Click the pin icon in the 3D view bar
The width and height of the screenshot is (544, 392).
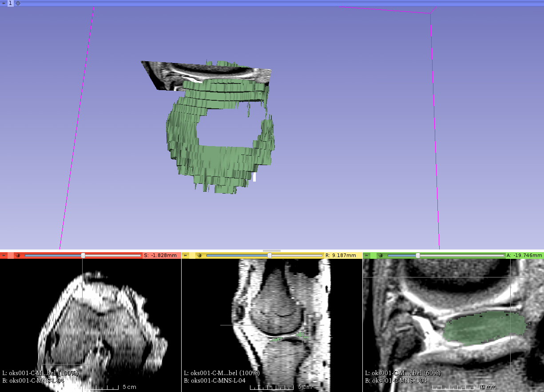click(4, 3)
